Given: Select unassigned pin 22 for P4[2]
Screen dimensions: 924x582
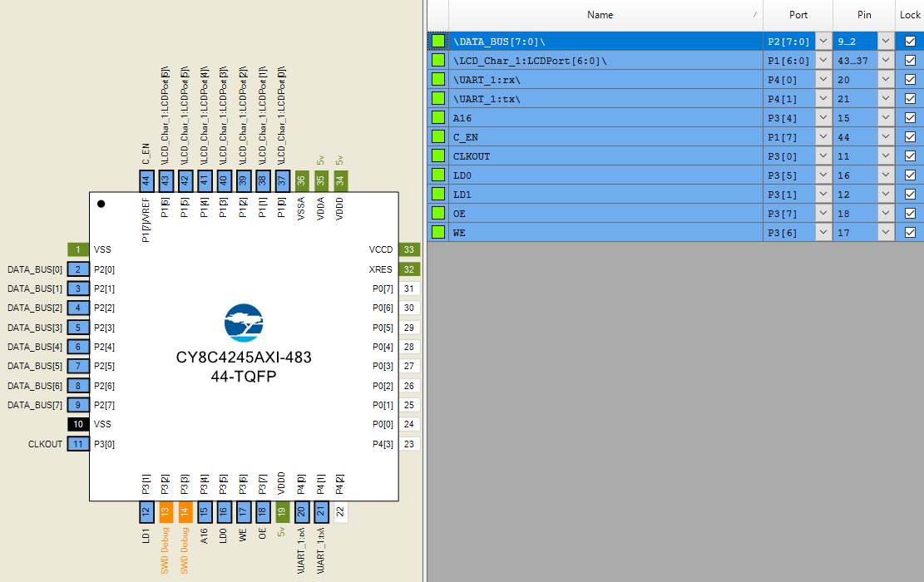Looking at the screenshot, I should click(x=340, y=512).
